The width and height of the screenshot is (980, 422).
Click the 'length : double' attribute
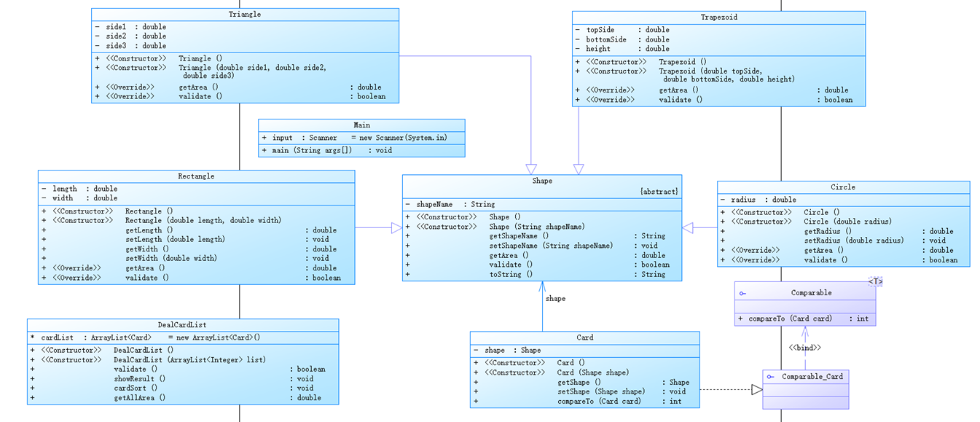(79, 189)
